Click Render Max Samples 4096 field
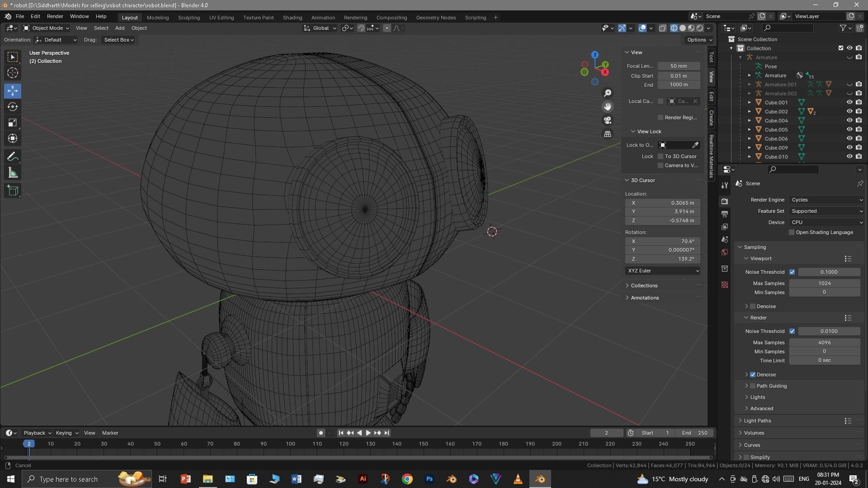The image size is (868, 488). [x=824, y=343]
